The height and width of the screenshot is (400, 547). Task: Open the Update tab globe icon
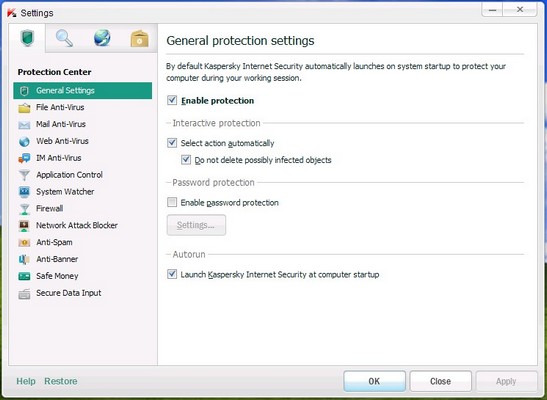click(102, 38)
